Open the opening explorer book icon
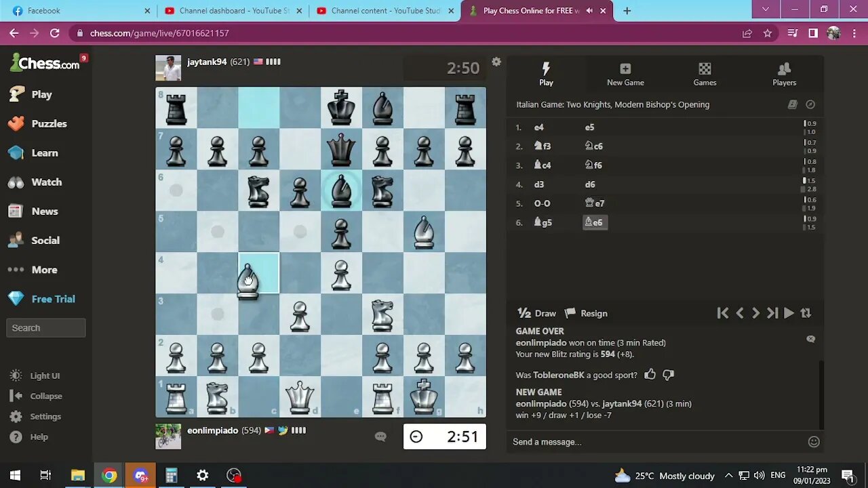This screenshot has width=868, height=488. [792, 104]
